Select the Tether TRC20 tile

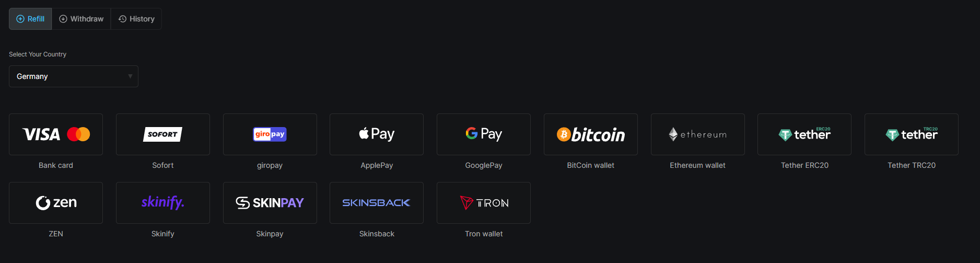pos(912,134)
